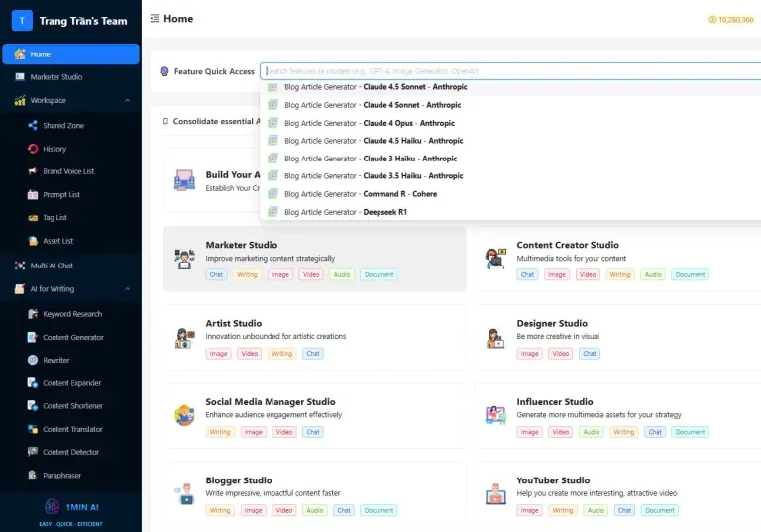Click the Content Expander icon

pyautogui.click(x=33, y=383)
